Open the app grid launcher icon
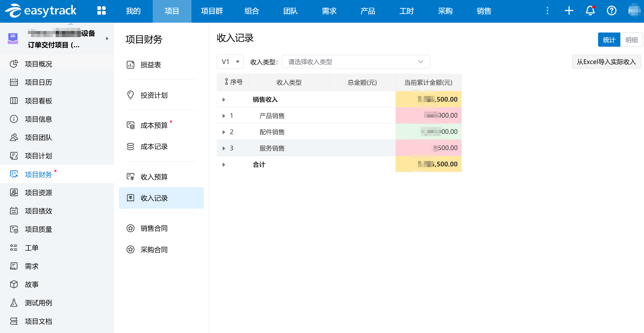Screen dimensions: 644x333 click(x=101, y=11)
